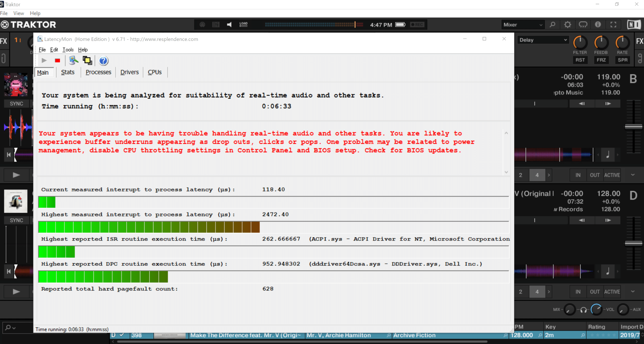Toggle SYNC on upper left deck
Viewport: 644px width, 344px height.
point(16,104)
